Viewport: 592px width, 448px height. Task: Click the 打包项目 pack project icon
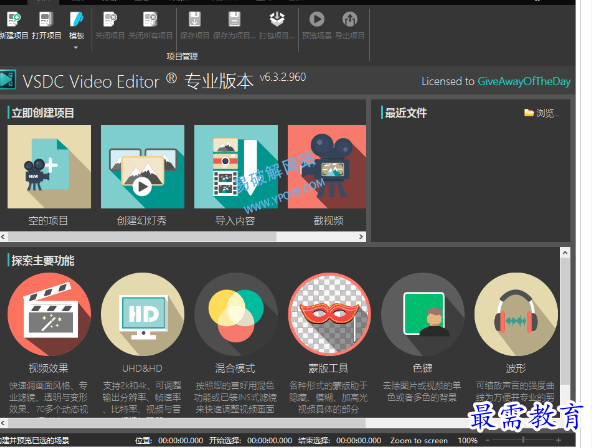tap(277, 20)
